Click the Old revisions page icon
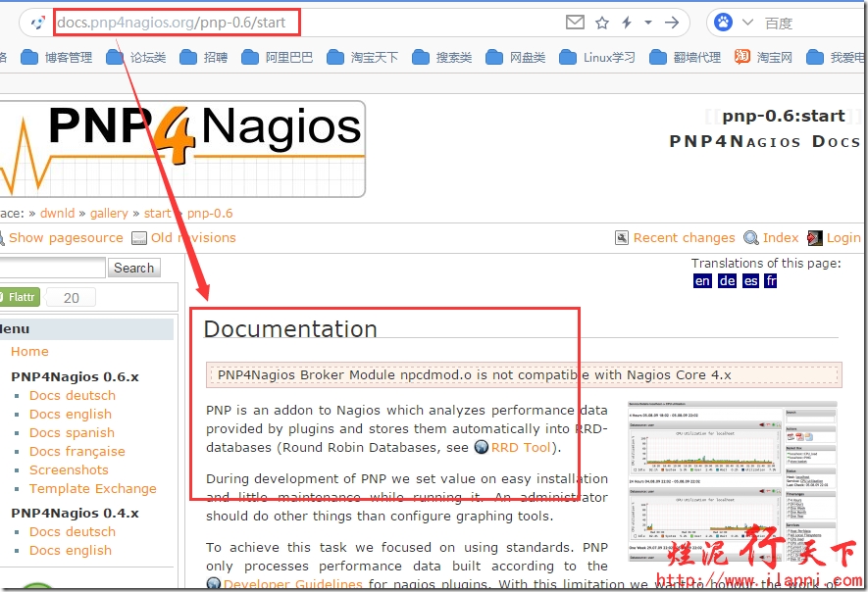The image size is (868, 592). (139, 238)
